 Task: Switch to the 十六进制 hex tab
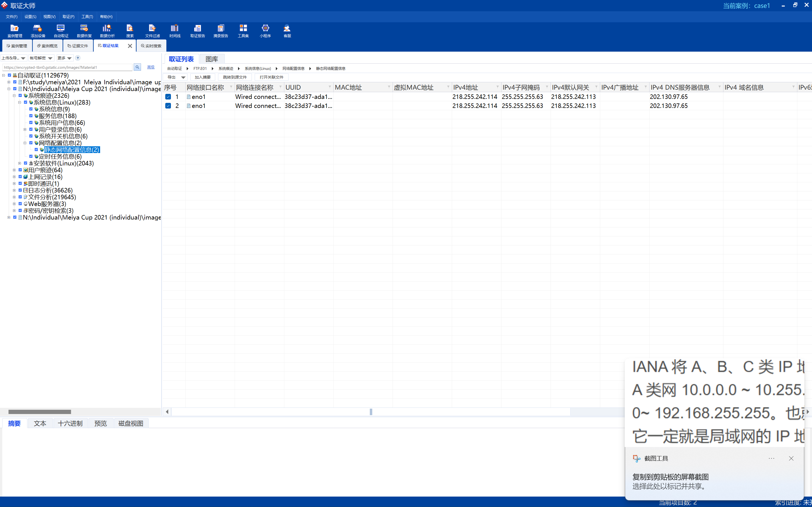pyautogui.click(x=70, y=423)
